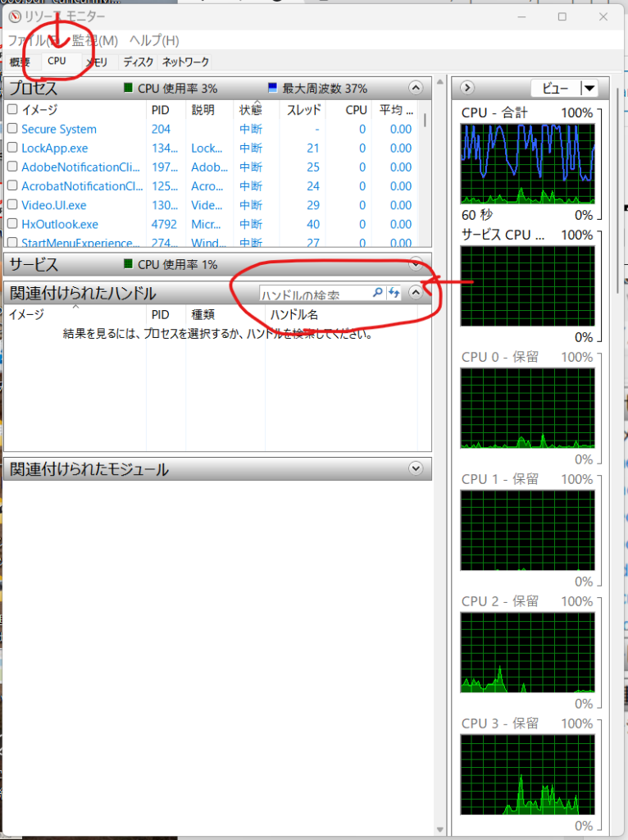
Task: Expand the 関連付けられたモジュール section
Action: click(x=416, y=468)
